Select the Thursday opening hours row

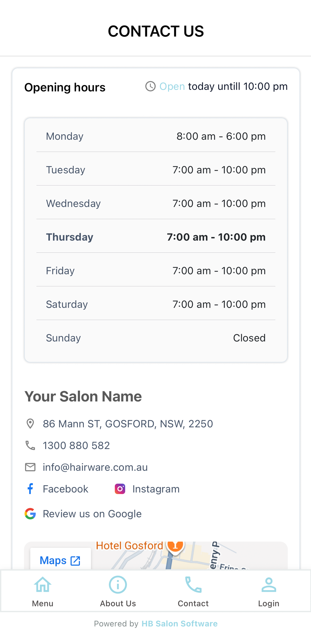(156, 237)
